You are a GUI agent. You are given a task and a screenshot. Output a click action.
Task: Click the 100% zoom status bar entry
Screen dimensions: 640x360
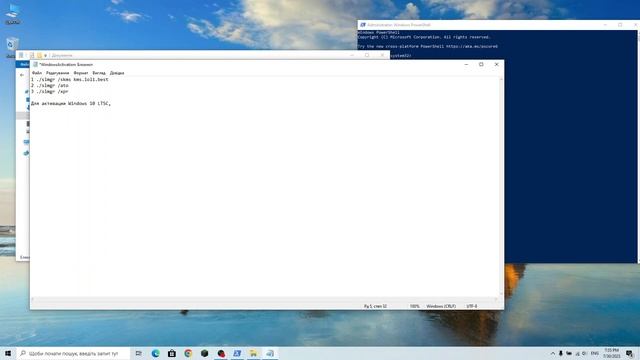point(414,306)
